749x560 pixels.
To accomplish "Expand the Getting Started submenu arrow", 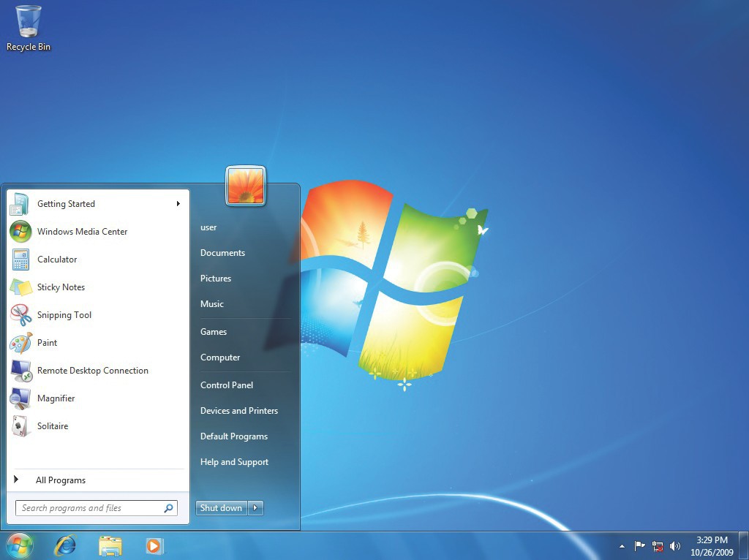I will point(178,204).
